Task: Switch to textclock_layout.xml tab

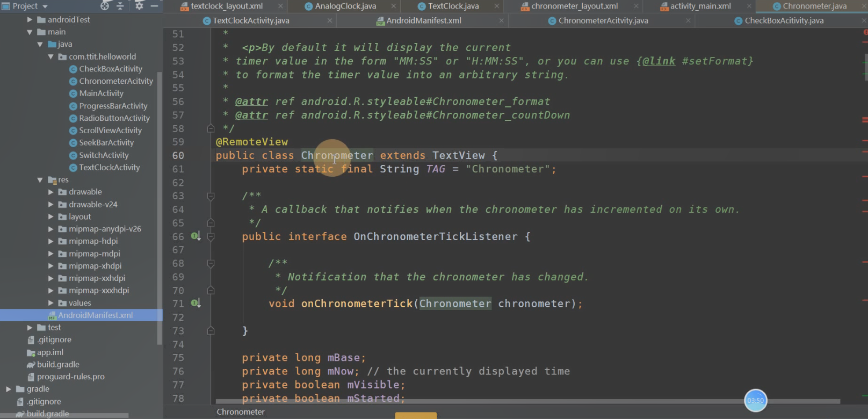Action: [x=227, y=6]
